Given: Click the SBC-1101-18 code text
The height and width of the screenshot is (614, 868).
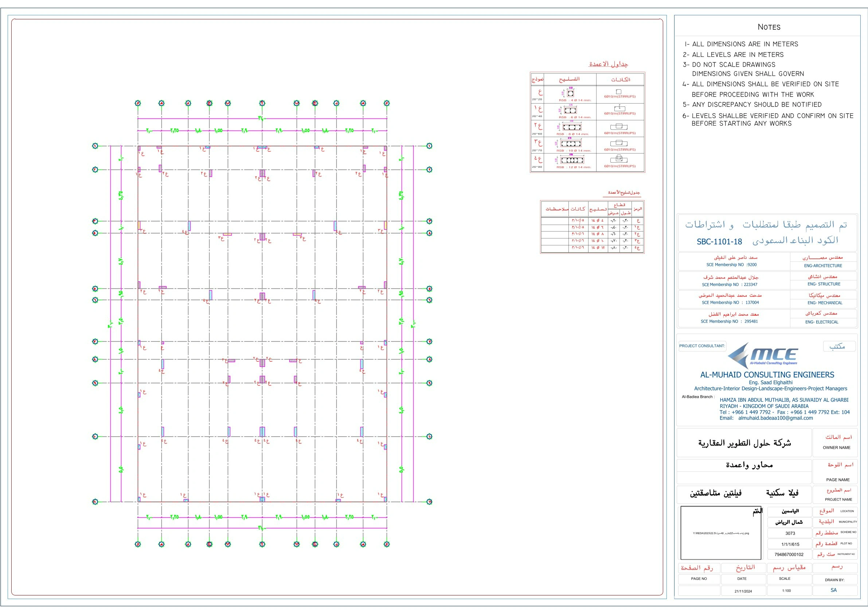Looking at the screenshot, I should point(719,242).
